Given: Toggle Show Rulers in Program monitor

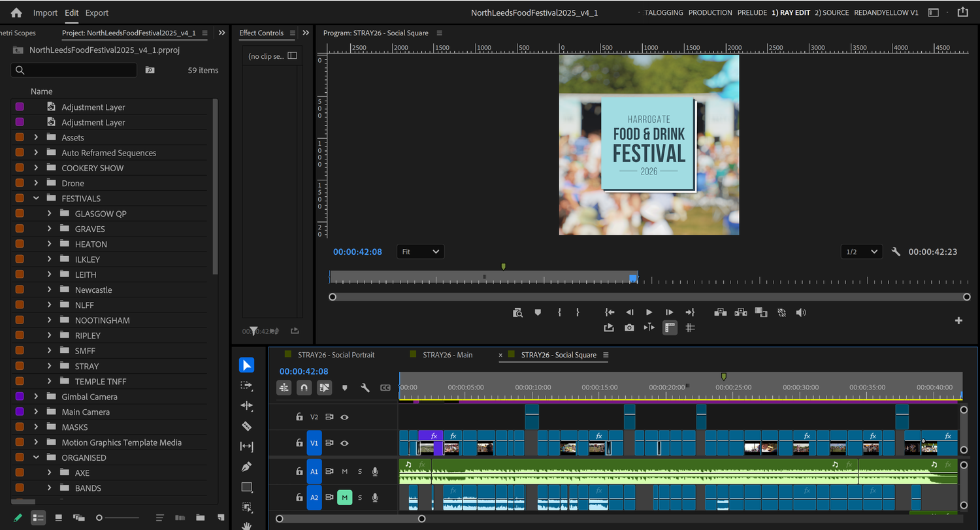Looking at the screenshot, I should coord(670,327).
